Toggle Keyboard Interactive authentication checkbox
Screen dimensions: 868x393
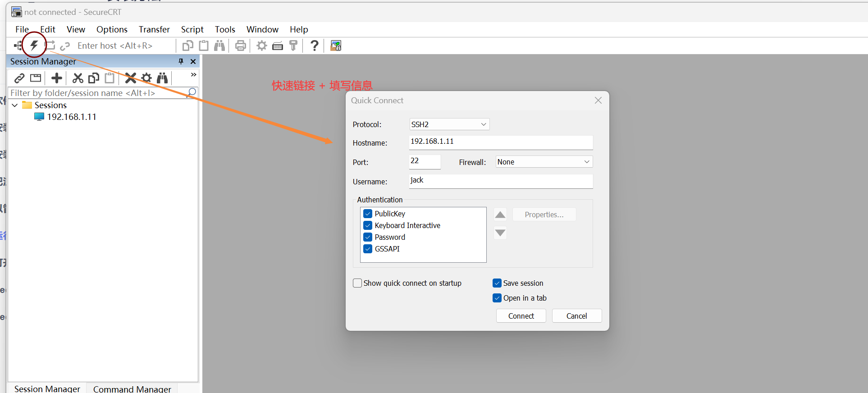tap(368, 225)
